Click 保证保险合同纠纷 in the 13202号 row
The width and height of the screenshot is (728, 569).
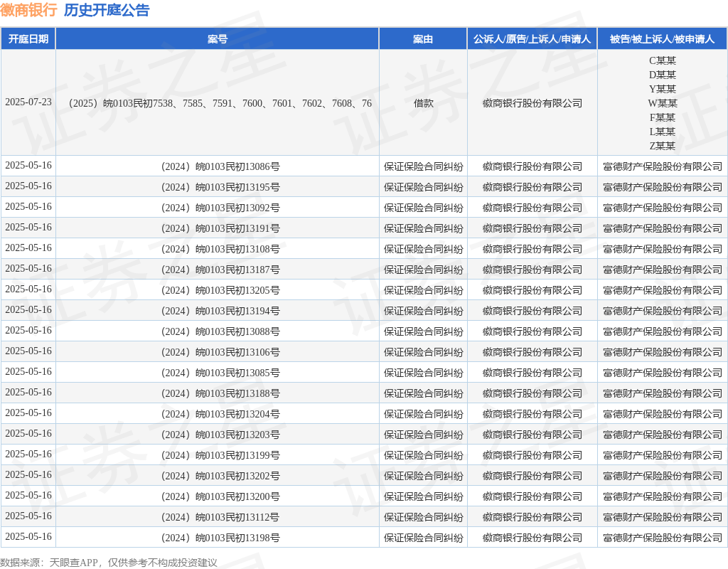424,476
